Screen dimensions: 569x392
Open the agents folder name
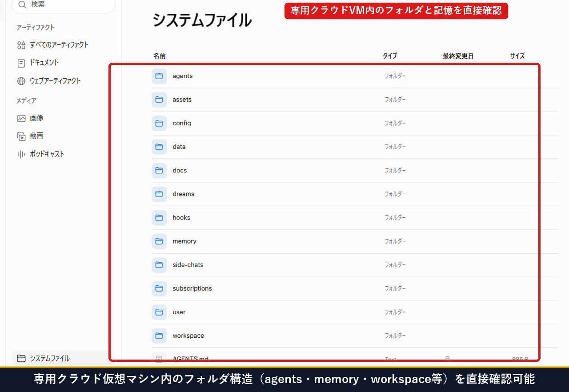coord(183,76)
